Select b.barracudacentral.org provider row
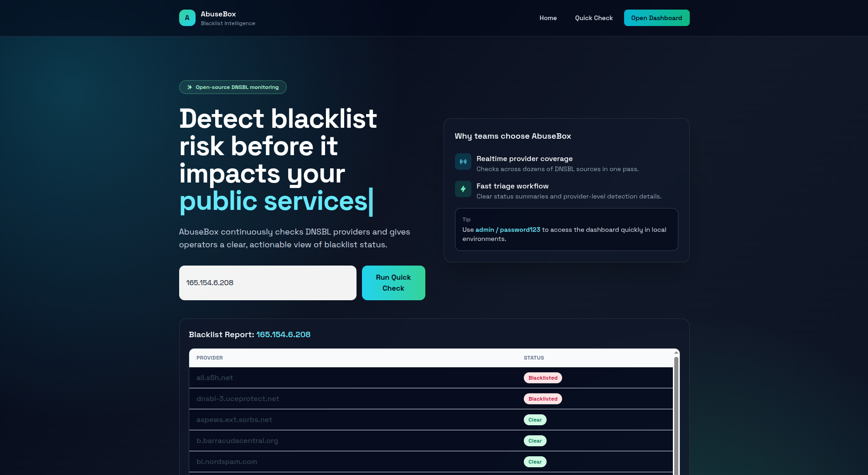The height and width of the screenshot is (475, 868). 431,441
